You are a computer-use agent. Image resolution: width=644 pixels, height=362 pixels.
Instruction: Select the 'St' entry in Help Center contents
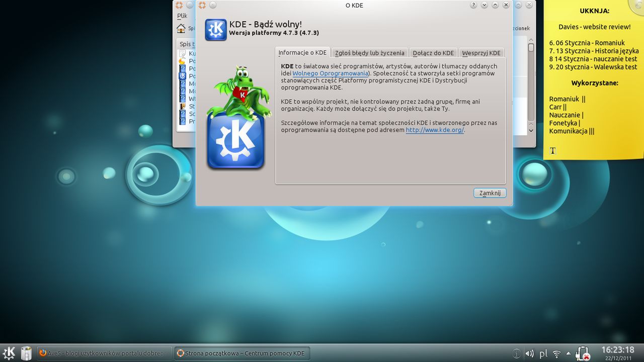coord(187,106)
